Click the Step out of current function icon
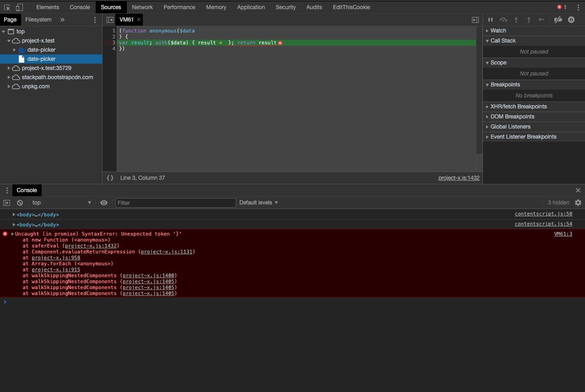The height and width of the screenshot is (392, 585). (529, 20)
